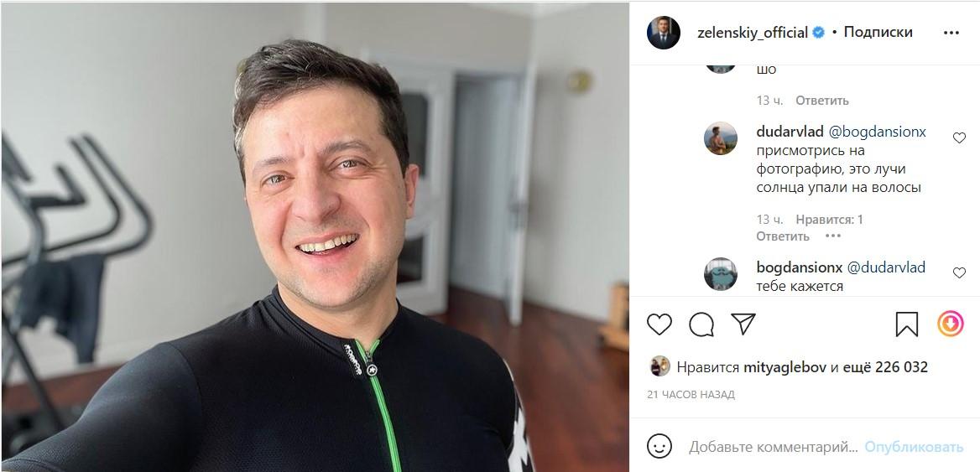Open the comment bubble icon
The image size is (980, 472).
(701, 324)
